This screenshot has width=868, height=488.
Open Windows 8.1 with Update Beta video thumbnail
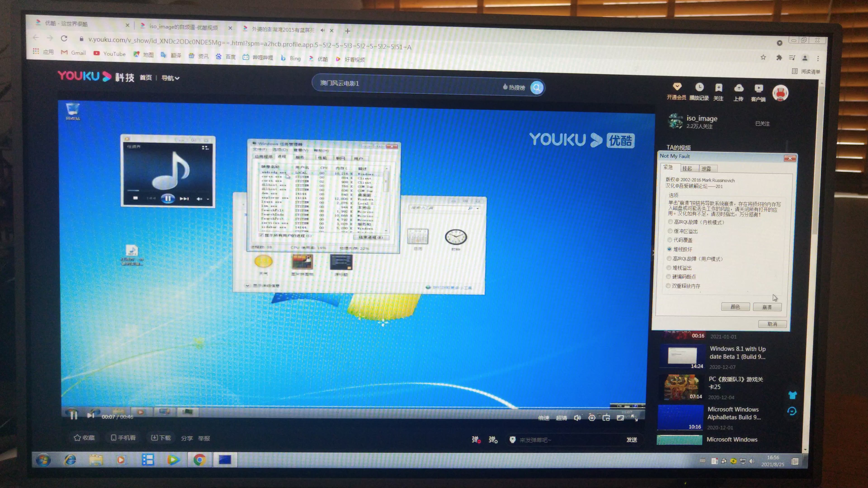(682, 356)
